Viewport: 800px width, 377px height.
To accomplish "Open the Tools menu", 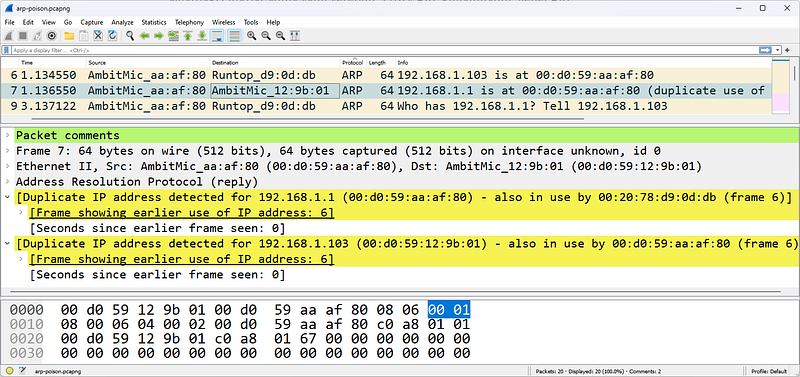I will (x=251, y=22).
